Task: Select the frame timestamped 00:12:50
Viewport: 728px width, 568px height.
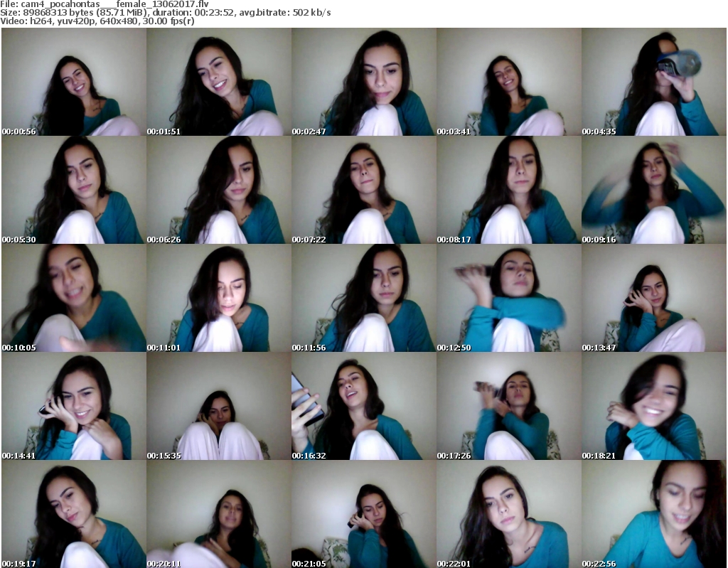Action: pyautogui.click(x=509, y=298)
